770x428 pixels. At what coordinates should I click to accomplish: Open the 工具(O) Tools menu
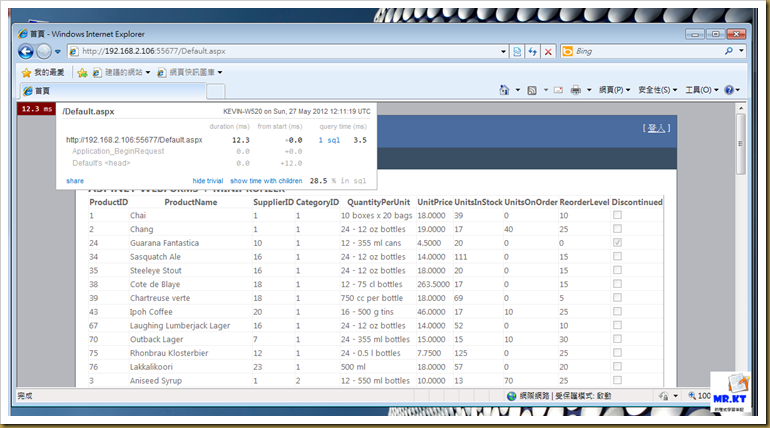tap(702, 90)
